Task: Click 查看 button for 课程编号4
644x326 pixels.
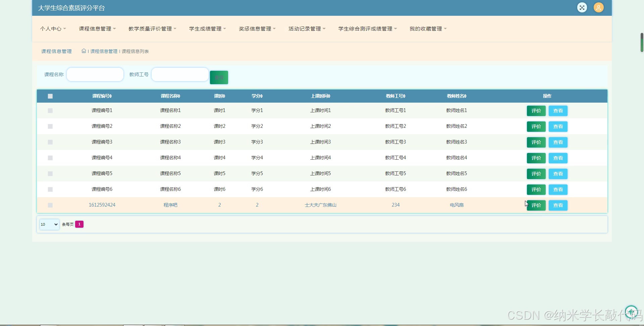Action: (x=558, y=158)
